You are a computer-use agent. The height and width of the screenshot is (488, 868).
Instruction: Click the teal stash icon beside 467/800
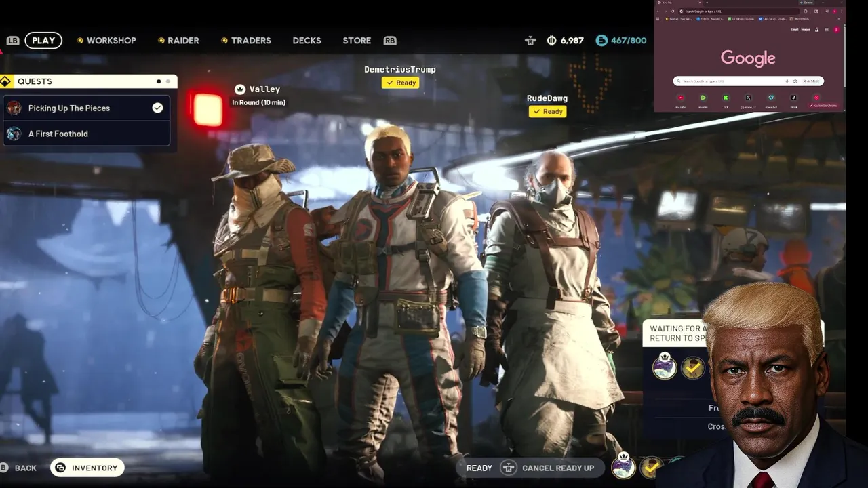[601, 41]
